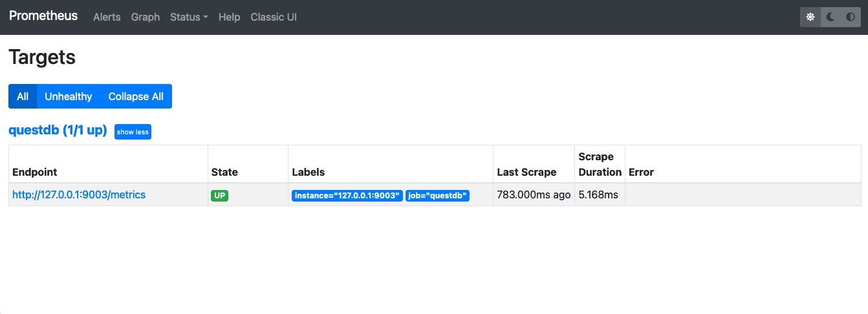Open the 127.0.0.1:9003/metrics endpoint link
This screenshot has width=868, height=314.
(x=79, y=194)
